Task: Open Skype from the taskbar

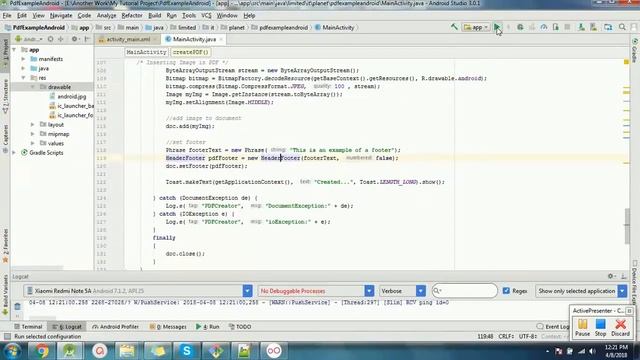Action: (187, 350)
